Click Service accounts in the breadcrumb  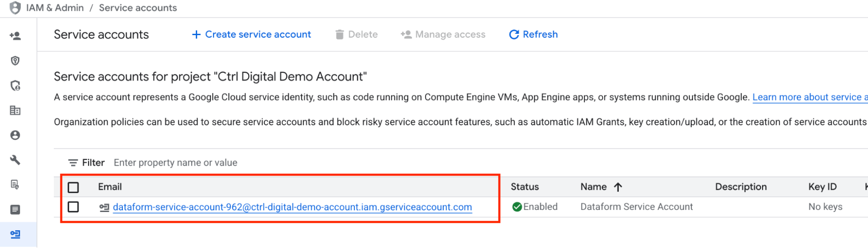pyautogui.click(x=138, y=8)
